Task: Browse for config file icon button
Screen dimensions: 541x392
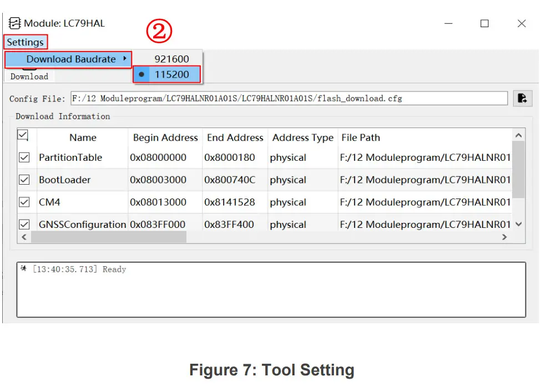Action: [x=522, y=99]
